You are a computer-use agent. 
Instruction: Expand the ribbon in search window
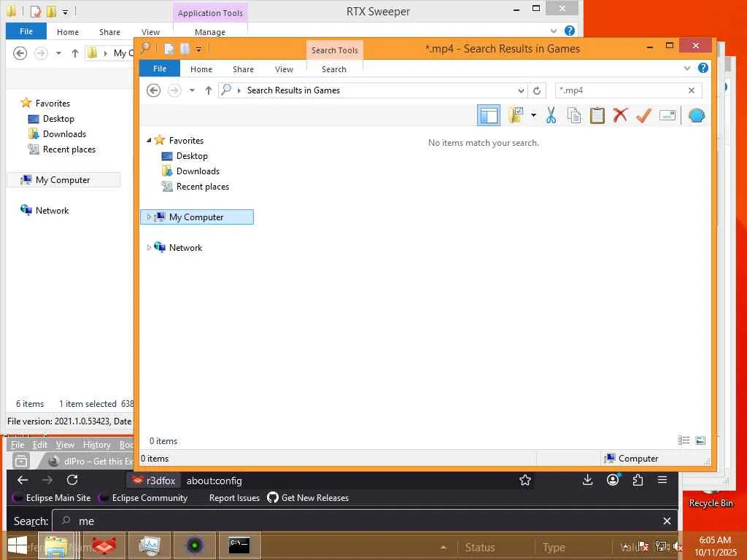pyautogui.click(x=687, y=68)
